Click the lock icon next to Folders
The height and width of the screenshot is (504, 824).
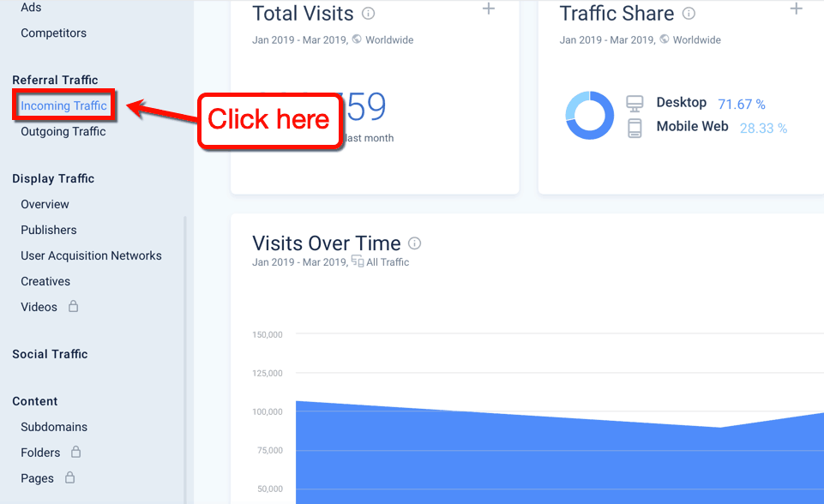point(75,452)
